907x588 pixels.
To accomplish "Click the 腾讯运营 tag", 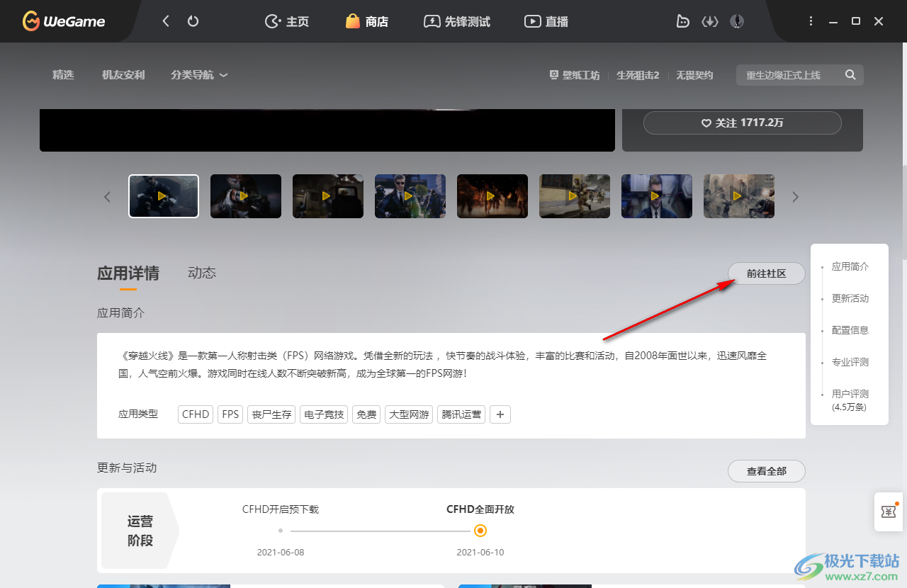I will point(461,414).
